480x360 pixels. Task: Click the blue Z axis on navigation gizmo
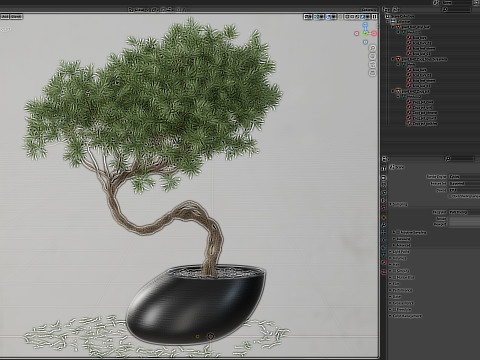[365, 25]
